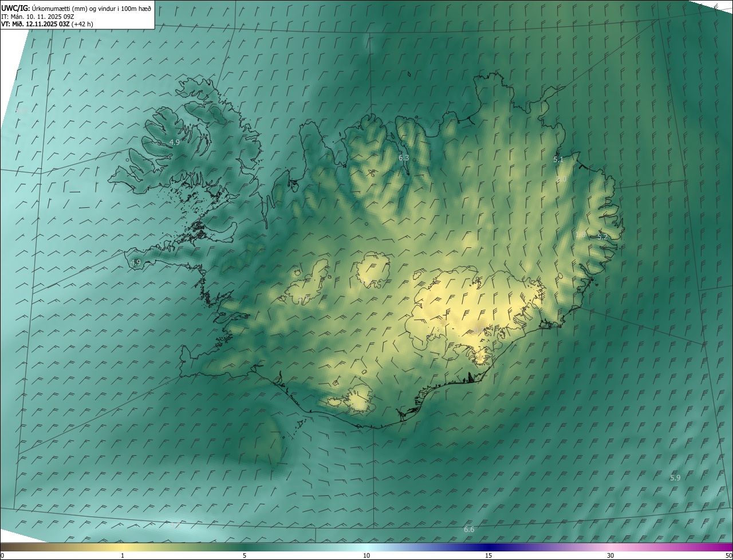Click the magenta end of the color scale
Screen dimensions: 733x560
click(x=722, y=547)
